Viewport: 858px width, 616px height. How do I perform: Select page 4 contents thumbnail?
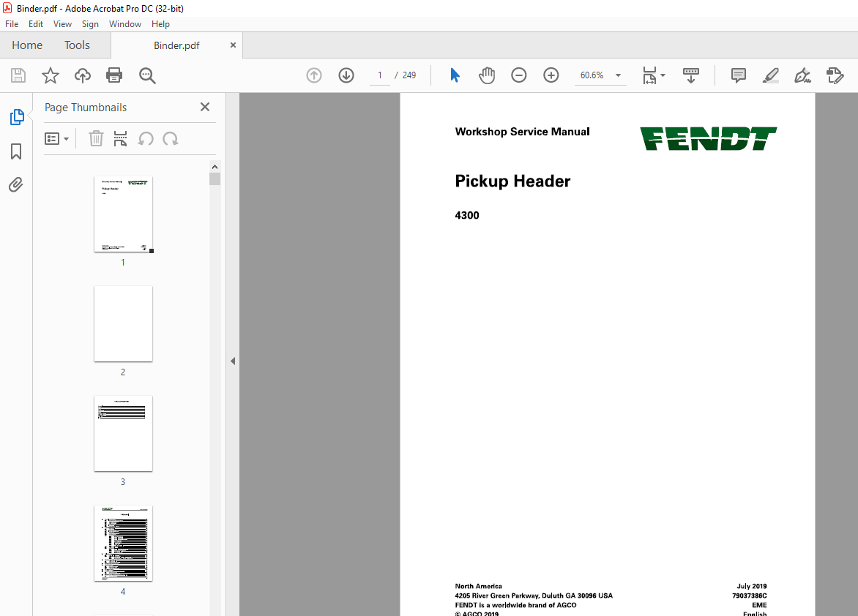click(x=123, y=544)
